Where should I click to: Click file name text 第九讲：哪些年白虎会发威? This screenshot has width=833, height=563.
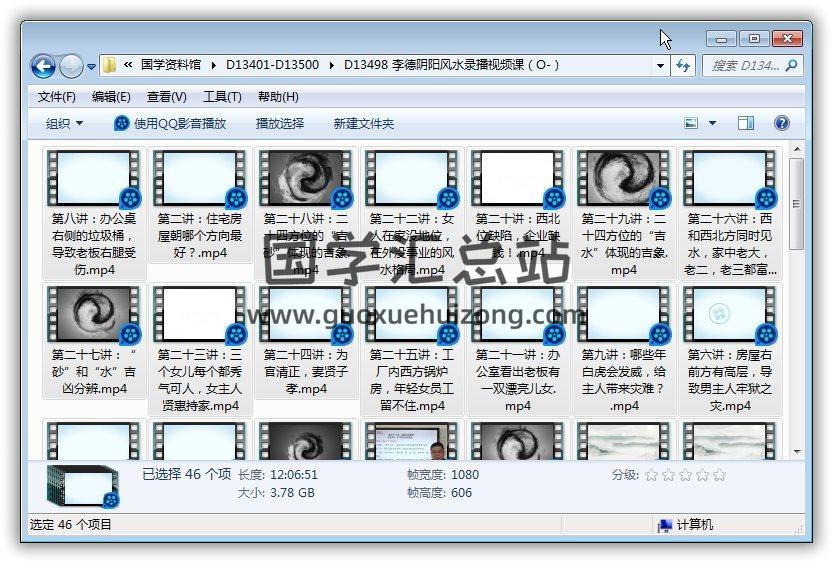(x=623, y=380)
